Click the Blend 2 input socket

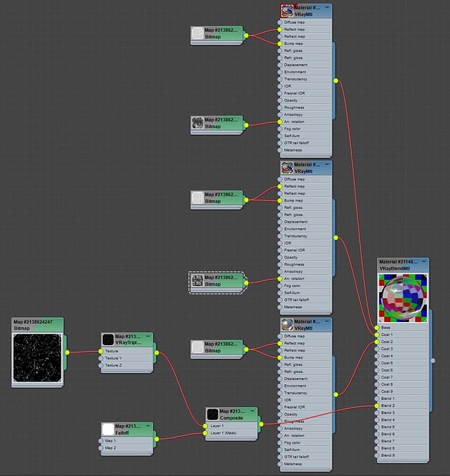click(x=377, y=405)
